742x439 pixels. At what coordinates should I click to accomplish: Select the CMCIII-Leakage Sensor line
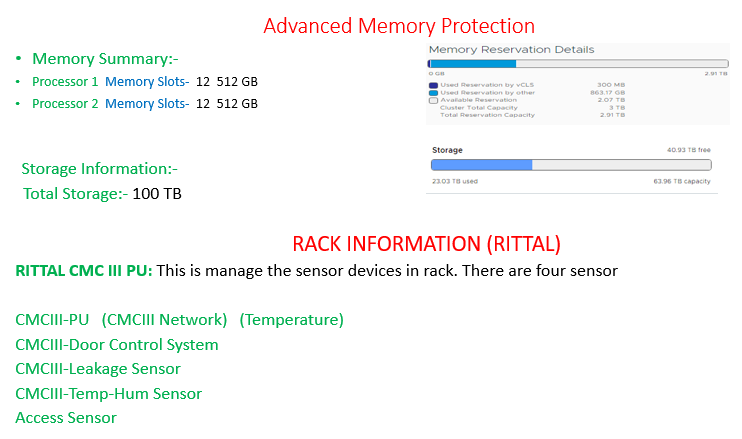[x=98, y=369]
